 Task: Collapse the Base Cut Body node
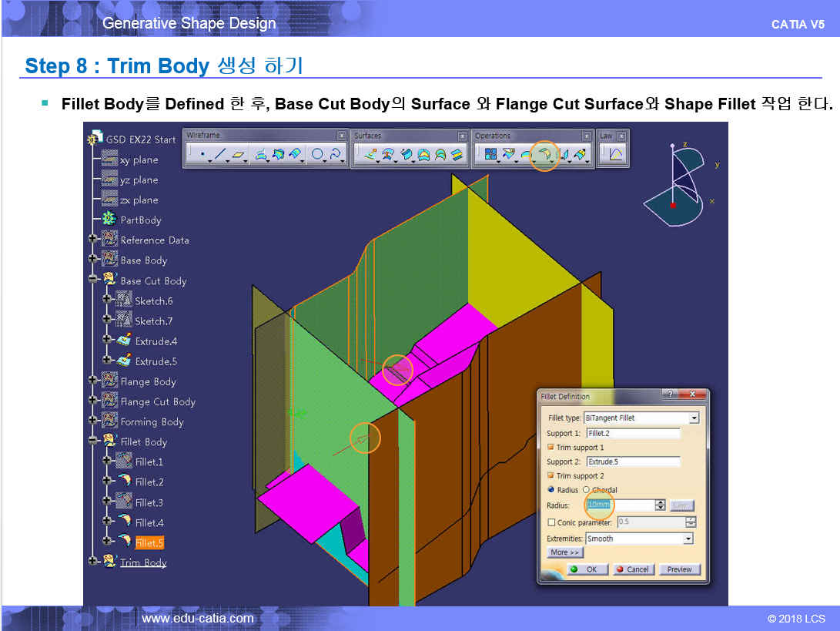92,279
